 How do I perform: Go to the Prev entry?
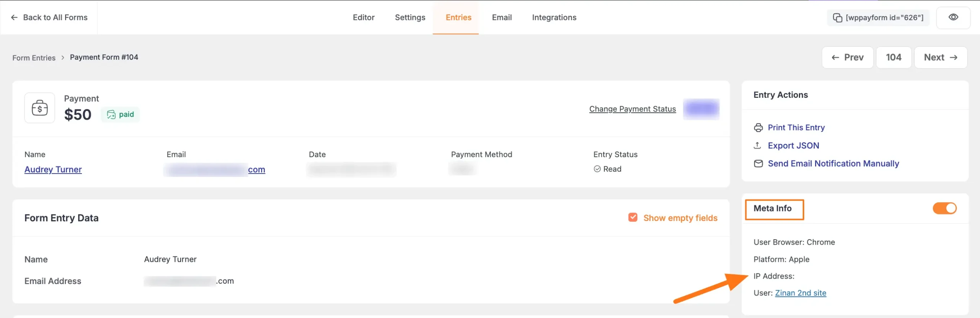(x=848, y=57)
